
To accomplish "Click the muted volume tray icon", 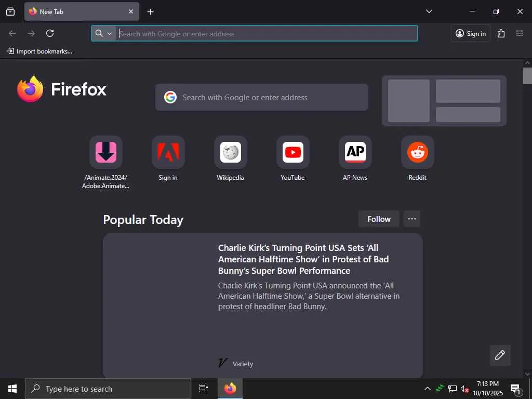I will (464, 389).
